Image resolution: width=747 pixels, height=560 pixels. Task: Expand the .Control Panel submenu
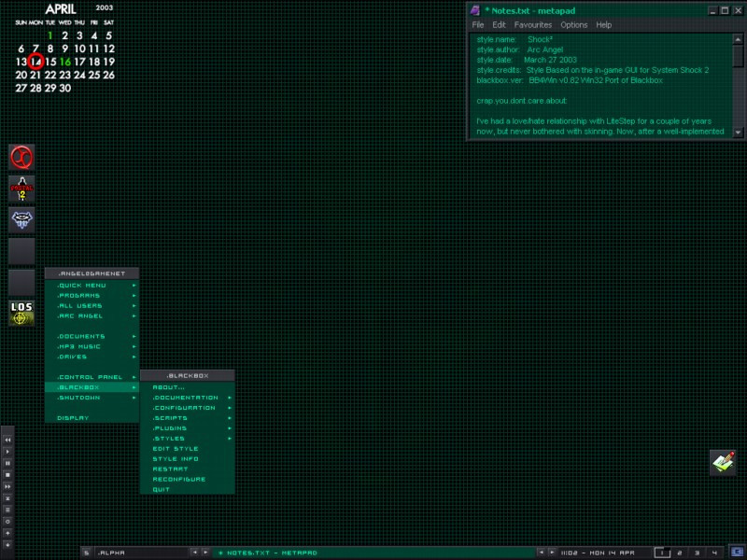92,377
